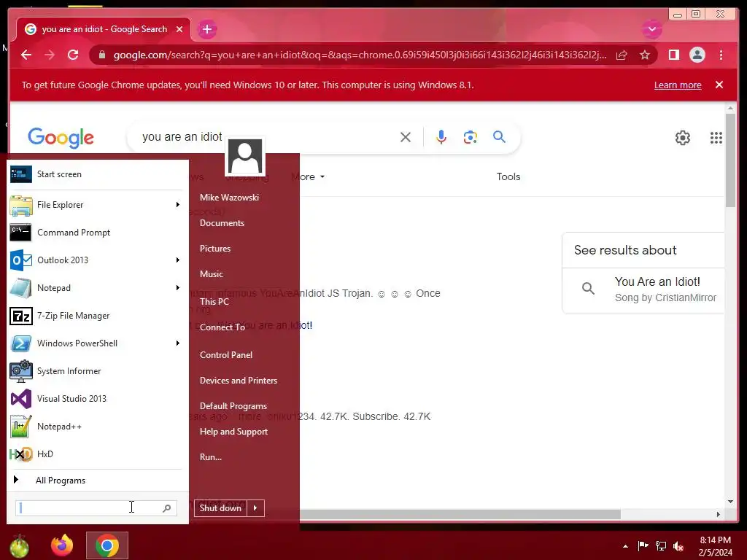This screenshot has width=747, height=560.
Task: Show hidden tray icons arrow
Action: [625, 546]
